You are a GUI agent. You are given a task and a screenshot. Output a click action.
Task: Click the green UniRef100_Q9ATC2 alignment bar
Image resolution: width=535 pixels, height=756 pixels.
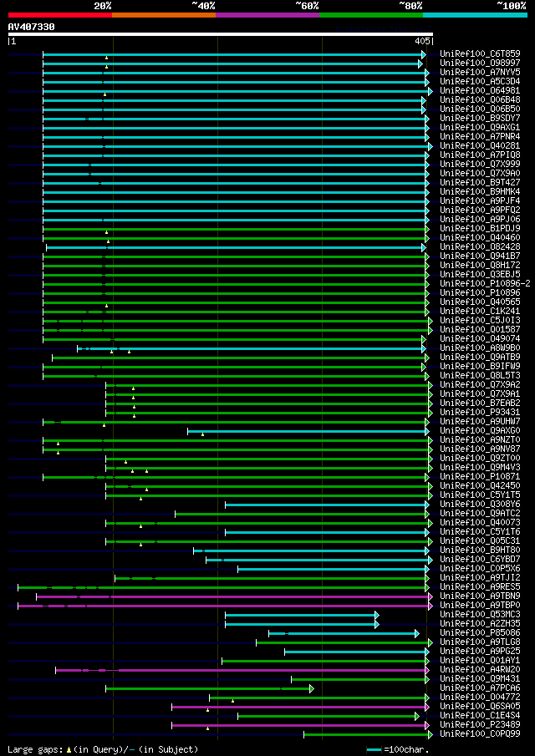[301, 514]
